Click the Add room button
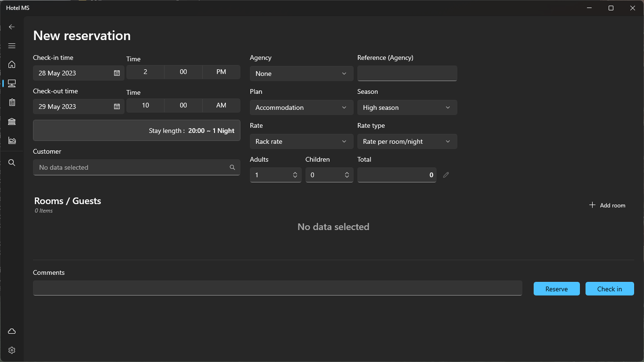Screen dimensions: 644x362 tap(607, 205)
